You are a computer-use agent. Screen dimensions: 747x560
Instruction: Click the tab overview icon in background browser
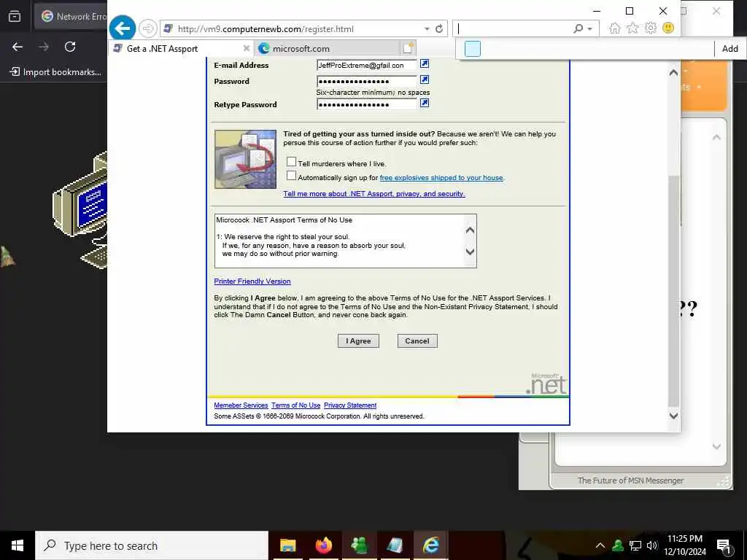coord(15,16)
